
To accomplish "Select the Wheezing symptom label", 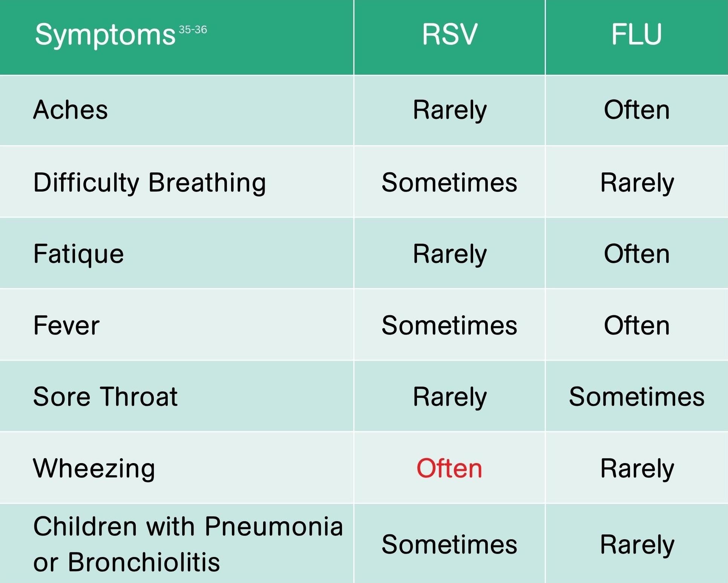I will (x=94, y=468).
